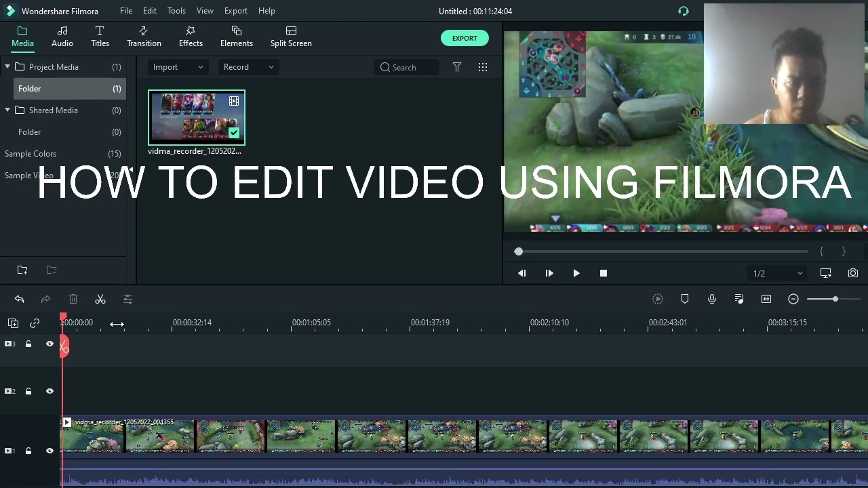Click the delete folder icon

[x=52, y=270]
